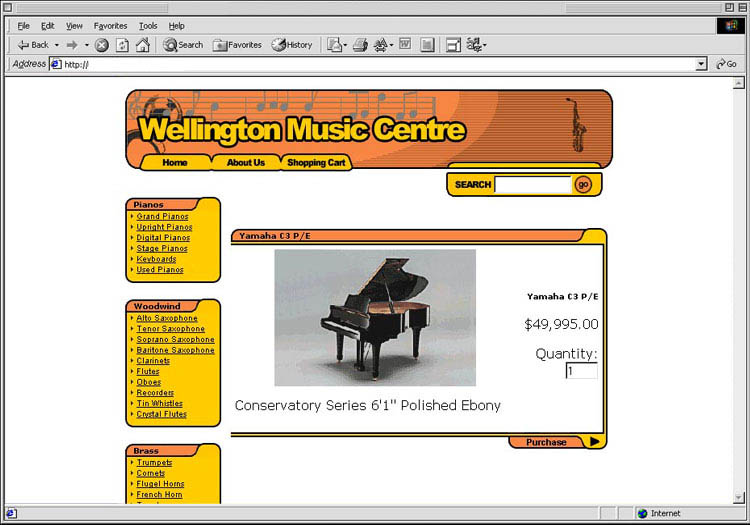Click the Quantity input box
750x525 pixels.
pyautogui.click(x=581, y=371)
